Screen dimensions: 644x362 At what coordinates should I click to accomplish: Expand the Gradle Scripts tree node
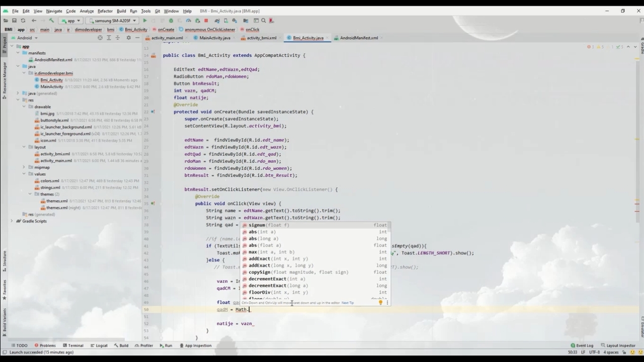(x=12, y=221)
